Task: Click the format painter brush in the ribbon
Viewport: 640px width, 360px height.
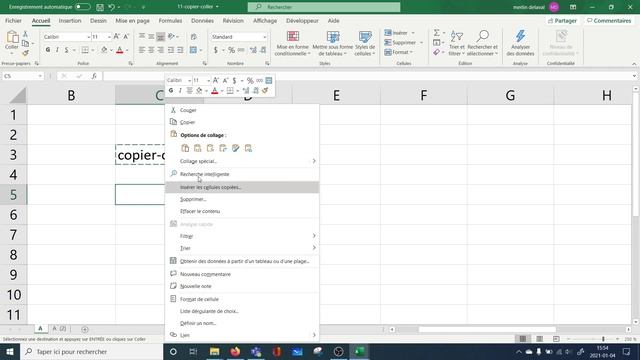Action: tap(25, 53)
